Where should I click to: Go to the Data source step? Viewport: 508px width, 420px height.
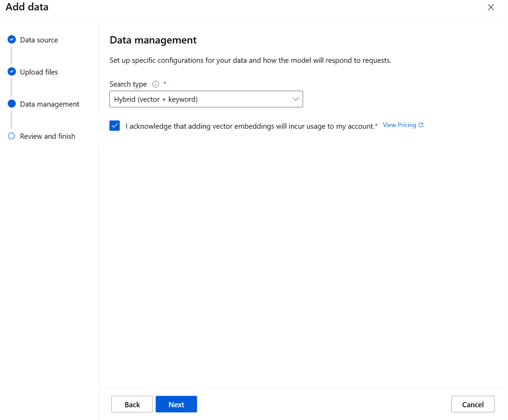pyautogui.click(x=39, y=40)
